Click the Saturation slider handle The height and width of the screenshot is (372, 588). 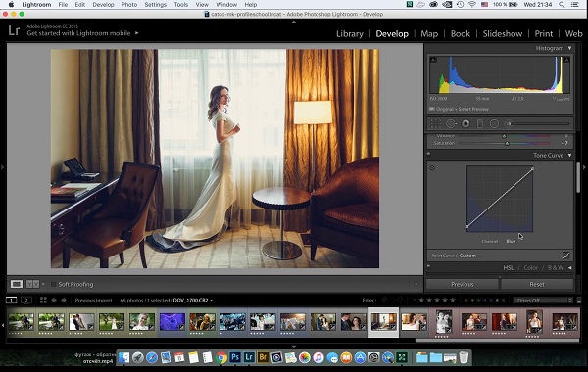pos(507,143)
